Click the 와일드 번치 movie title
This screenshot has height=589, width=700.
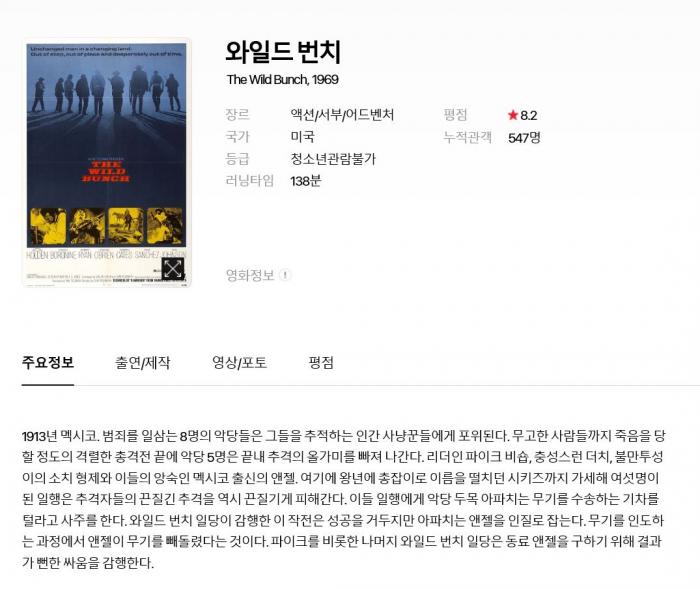click(283, 52)
